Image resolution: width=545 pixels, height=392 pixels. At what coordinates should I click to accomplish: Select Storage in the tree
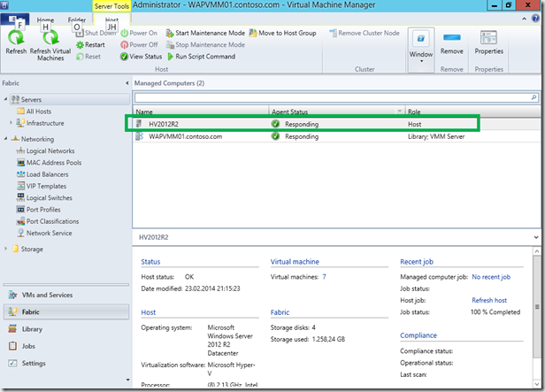(x=27, y=249)
